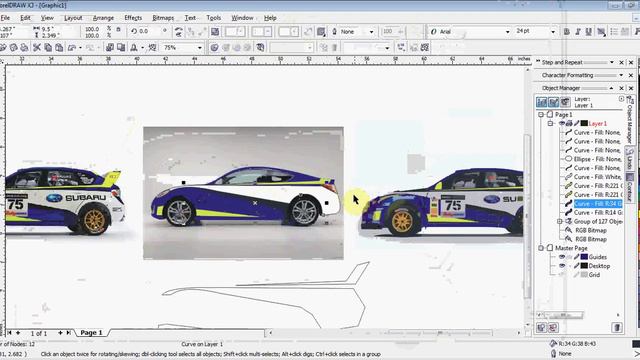The height and width of the screenshot is (360, 640).
Task: Open the zoom level 75% dropdown
Action: (x=200, y=48)
